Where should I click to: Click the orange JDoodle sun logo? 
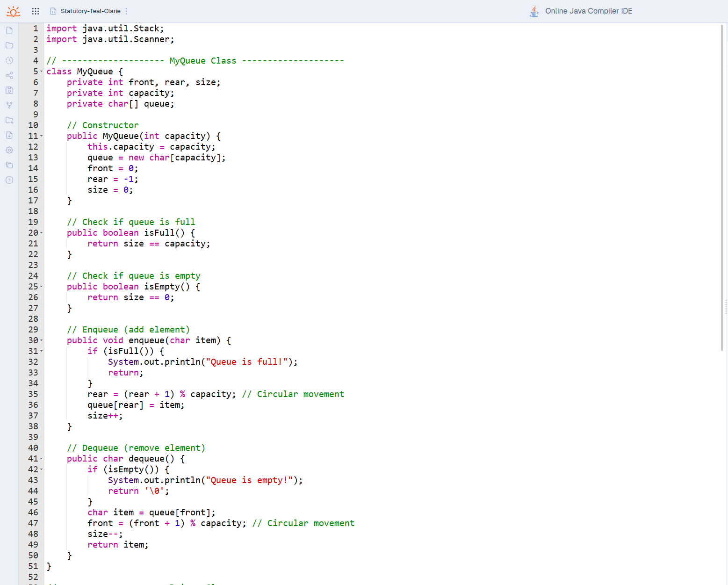pos(13,11)
